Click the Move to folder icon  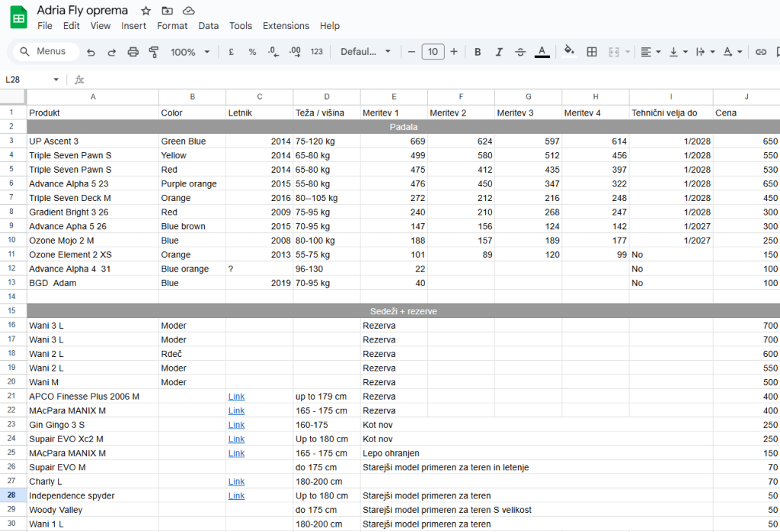pyautogui.click(x=167, y=11)
